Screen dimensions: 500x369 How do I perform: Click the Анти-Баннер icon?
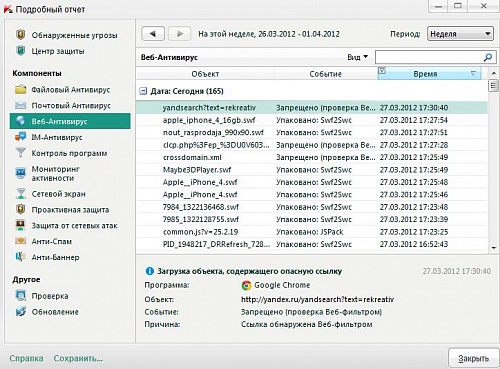(x=21, y=257)
